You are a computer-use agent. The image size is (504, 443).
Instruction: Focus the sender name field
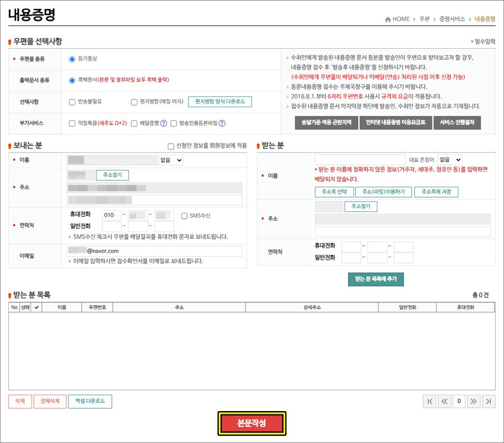click(x=112, y=160)
